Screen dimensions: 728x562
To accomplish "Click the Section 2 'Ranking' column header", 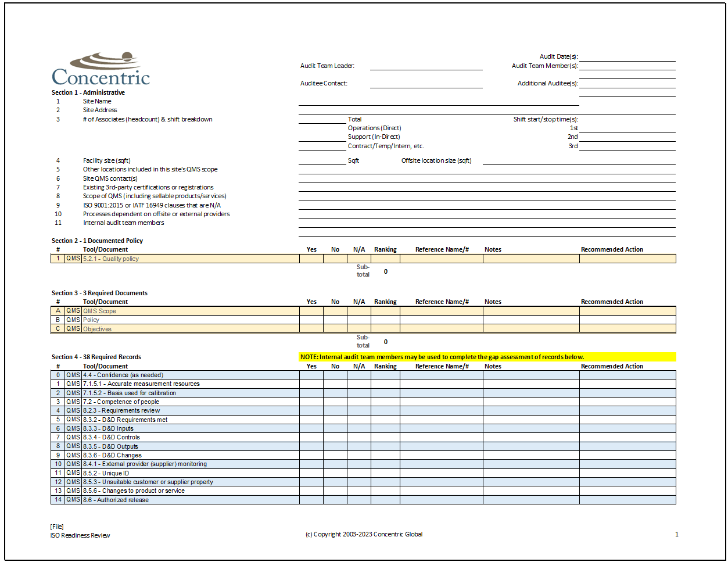I will point(385,249).
